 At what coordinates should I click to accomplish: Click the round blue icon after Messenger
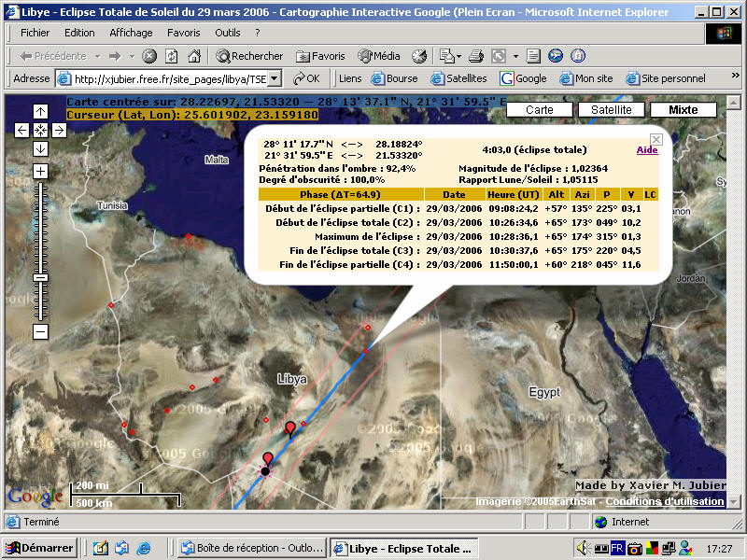pos(578,56)
